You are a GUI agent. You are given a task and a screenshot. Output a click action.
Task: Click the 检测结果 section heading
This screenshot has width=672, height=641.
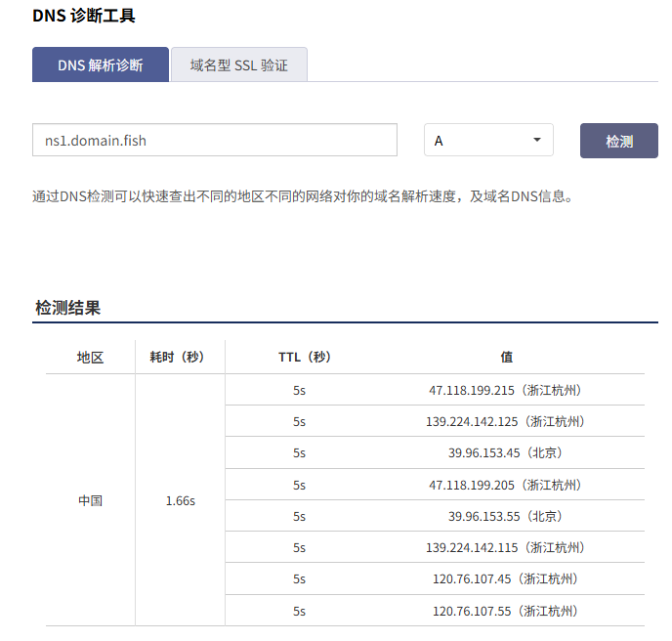[x=67, y=308]
